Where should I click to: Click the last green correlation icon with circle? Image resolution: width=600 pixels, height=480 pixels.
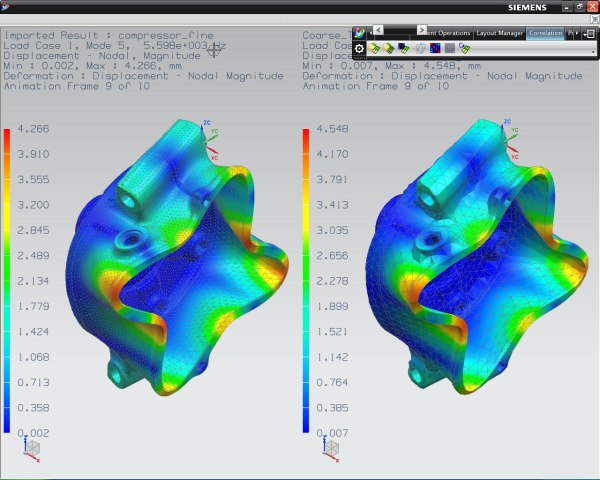pyautogui.click(x=465, y=48)
